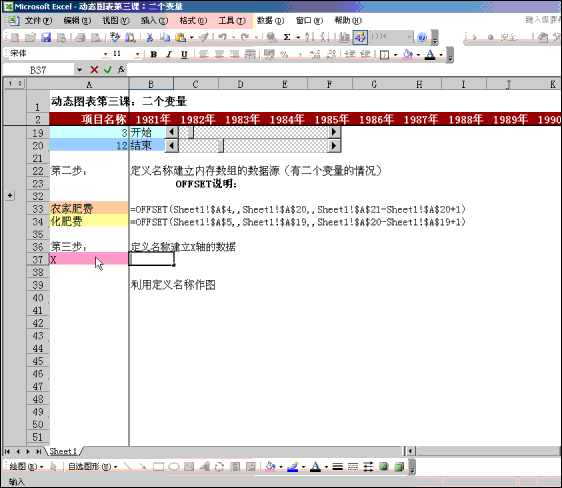Click the 开始 scrollbar thumb
This screenshot has height=488, width=562.
[x=190, y=132]
